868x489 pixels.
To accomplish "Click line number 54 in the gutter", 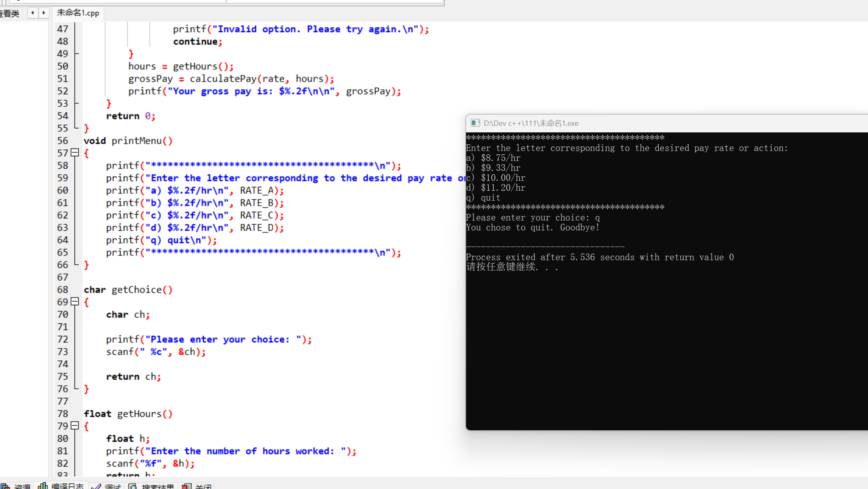I will click(63, 116).
